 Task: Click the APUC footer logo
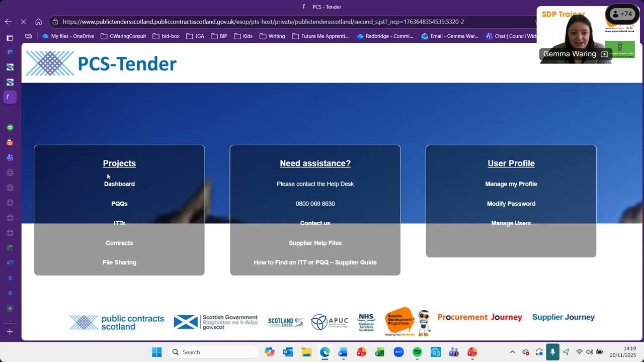click(x=330, y=322)
